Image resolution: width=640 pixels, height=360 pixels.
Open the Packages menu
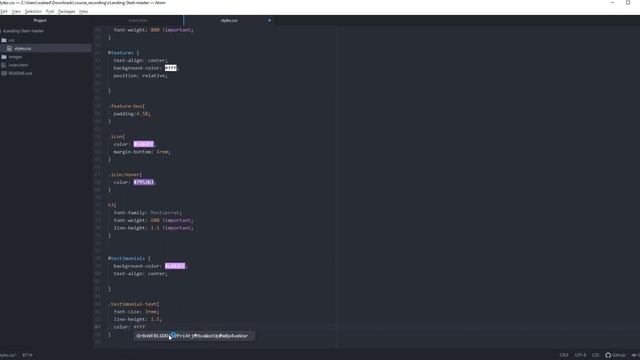[67, 12]
